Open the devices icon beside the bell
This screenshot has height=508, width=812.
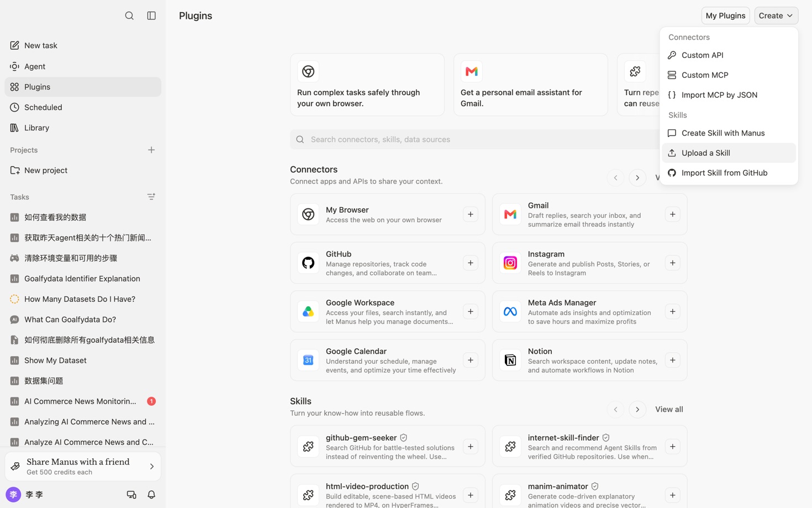tap(131, 495)
